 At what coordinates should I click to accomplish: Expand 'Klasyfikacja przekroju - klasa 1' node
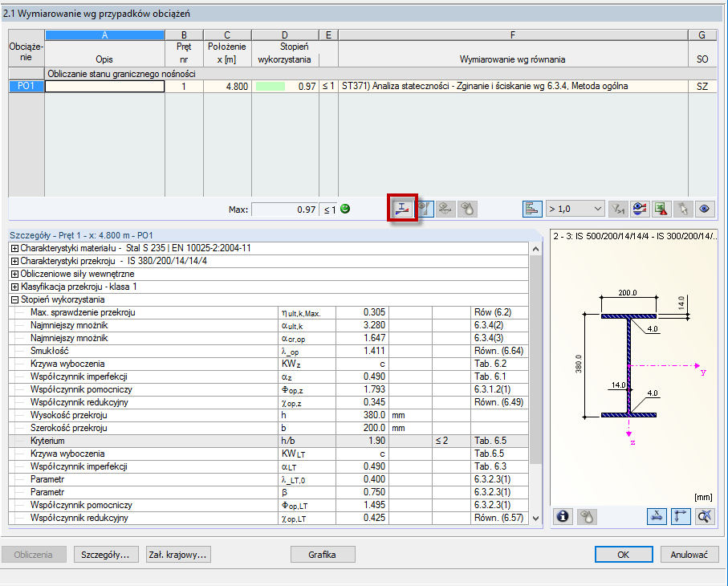pos(14,287)
